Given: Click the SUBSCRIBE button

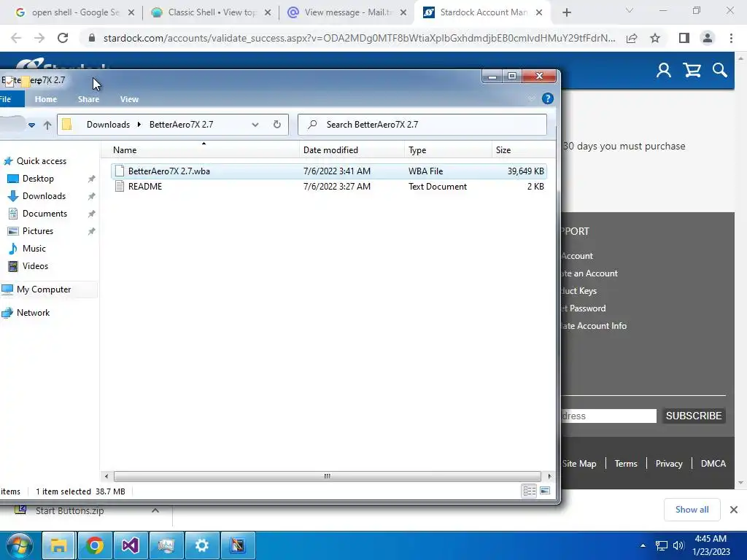Looking at the screenshot, I should [694, 416].
